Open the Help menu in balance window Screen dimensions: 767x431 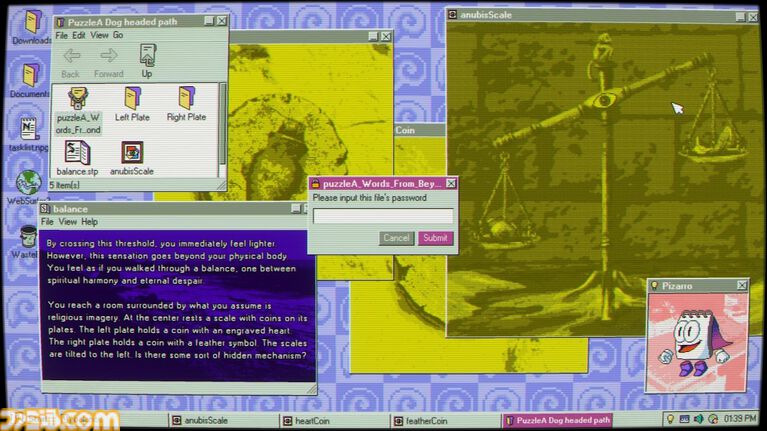(x=90, y=222)
